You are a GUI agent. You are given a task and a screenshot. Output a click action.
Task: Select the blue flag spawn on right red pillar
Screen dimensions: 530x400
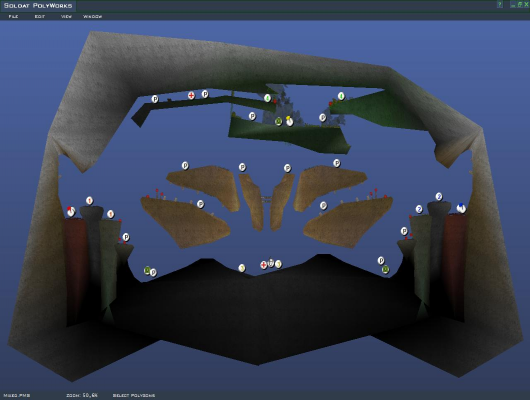(461, 208)
